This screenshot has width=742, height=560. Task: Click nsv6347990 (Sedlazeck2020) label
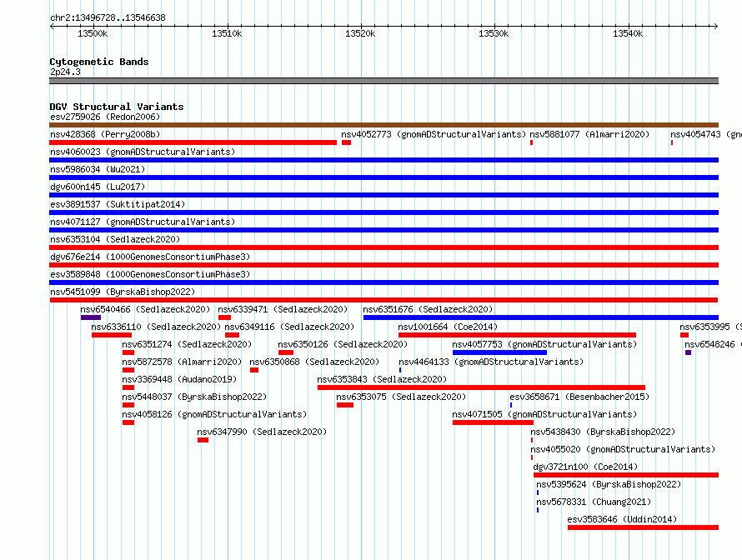pos(262,432)
